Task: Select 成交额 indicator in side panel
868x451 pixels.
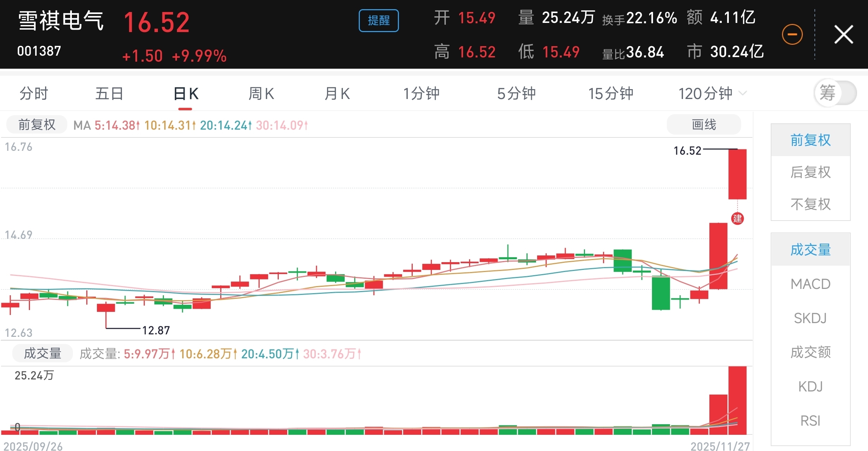Action: (x=810, y=352)
